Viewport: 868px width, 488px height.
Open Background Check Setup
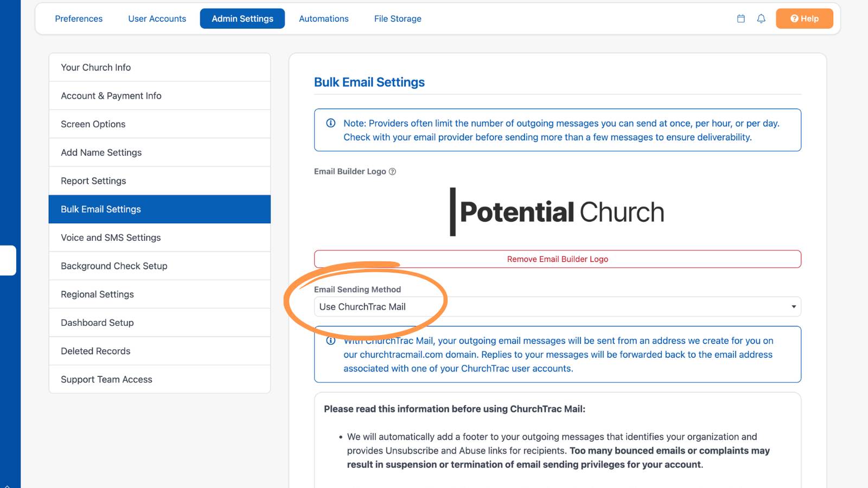click(x=159, y=266)
